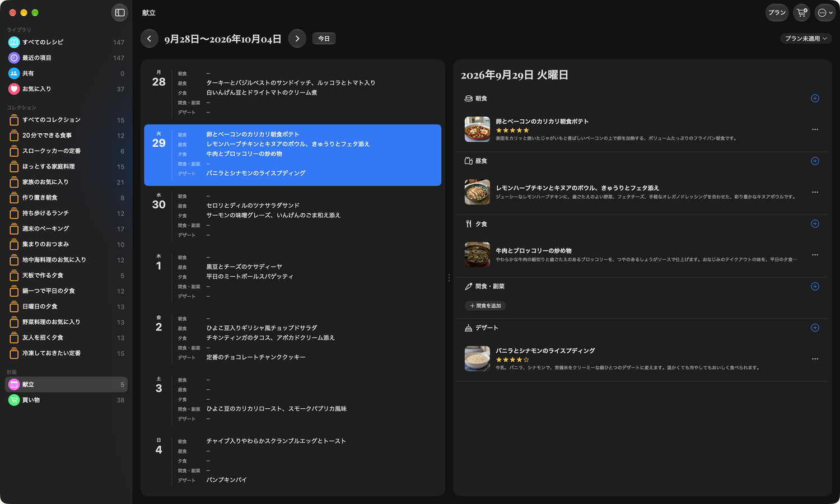Viewport: 840px width, 504px height.
Task: Click the pane divider handle between panels
Action: [x=449, y=278]
